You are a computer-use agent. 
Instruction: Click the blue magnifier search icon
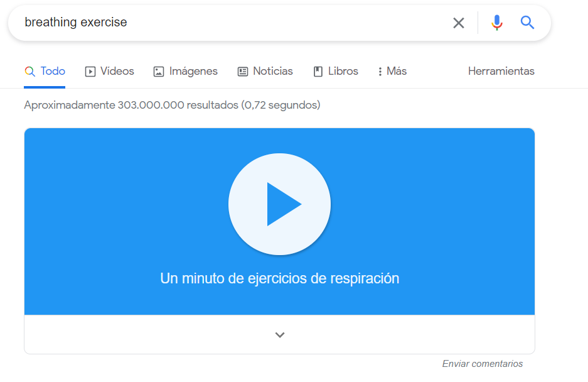(x=527, y=23)
